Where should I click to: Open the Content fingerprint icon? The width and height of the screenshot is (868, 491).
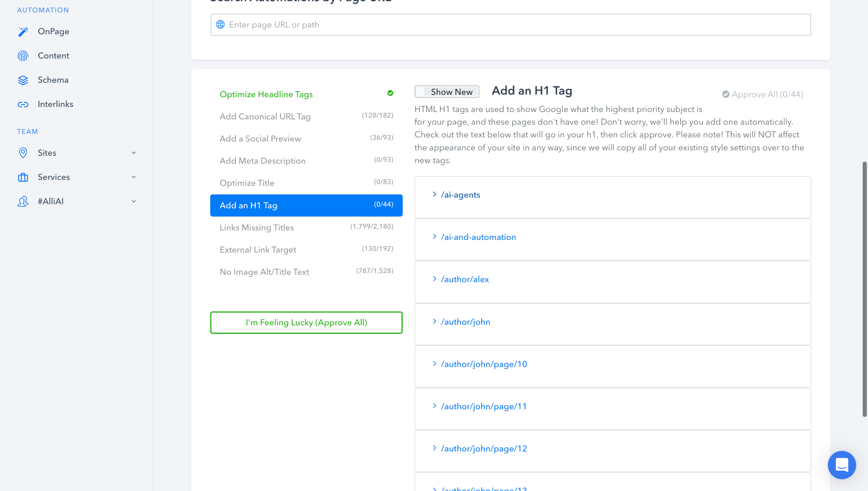click(x=23, y=56)
